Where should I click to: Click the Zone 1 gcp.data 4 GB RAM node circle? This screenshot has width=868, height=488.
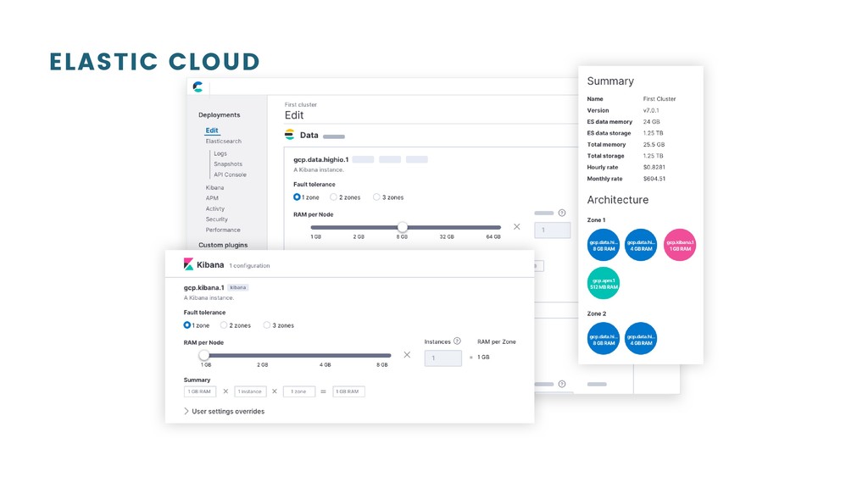(x=641, y=245)
